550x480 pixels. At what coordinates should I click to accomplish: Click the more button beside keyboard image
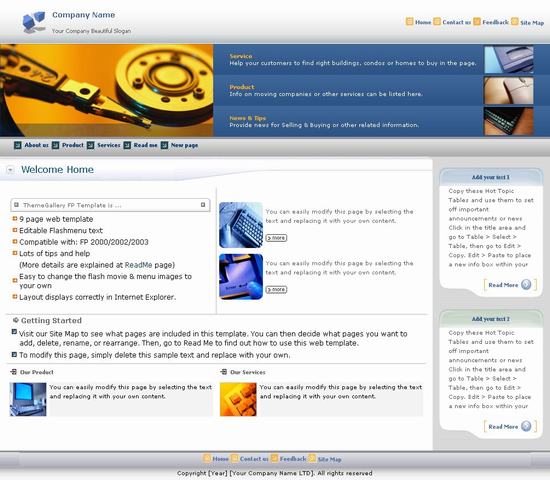[276, 238]
